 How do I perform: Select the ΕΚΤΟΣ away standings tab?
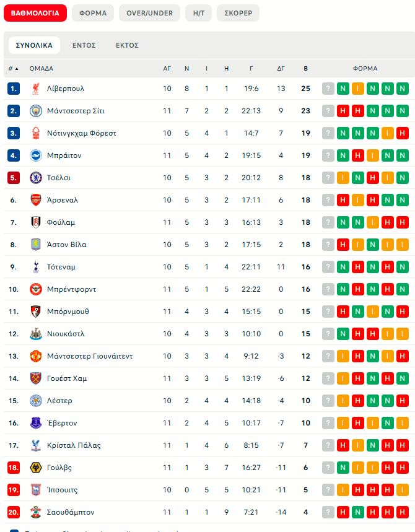pyautogui.click(x=127, y=45)
